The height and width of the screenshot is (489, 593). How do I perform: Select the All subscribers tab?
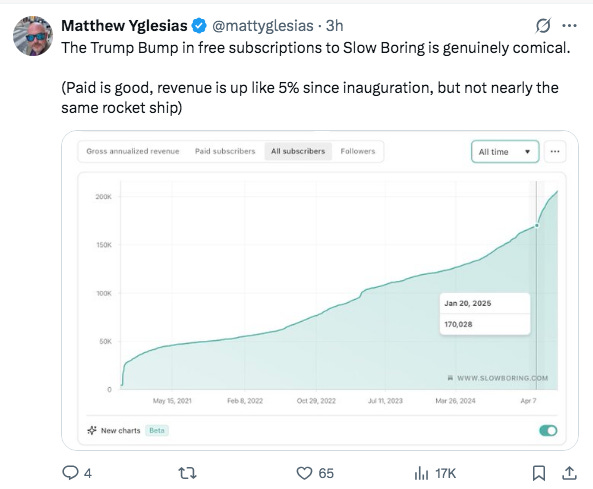(x=298, y=151)
